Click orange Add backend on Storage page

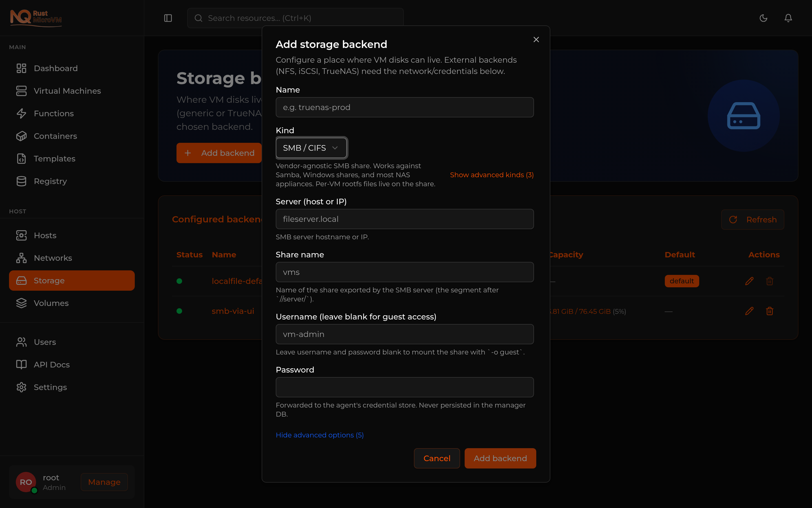click(219, 153)
